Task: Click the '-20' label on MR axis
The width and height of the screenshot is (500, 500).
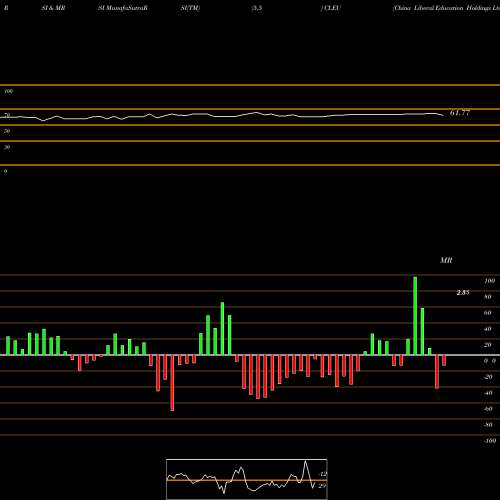Action: (x=488, y=377)
